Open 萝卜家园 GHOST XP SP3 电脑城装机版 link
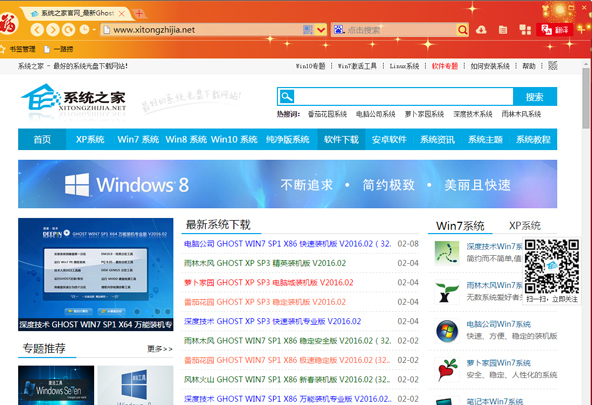The width and height of the screenshot is (592, 405). point(269,282)
